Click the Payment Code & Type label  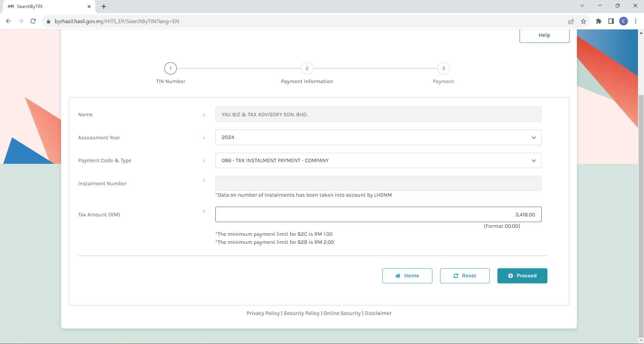click(105, 160)
